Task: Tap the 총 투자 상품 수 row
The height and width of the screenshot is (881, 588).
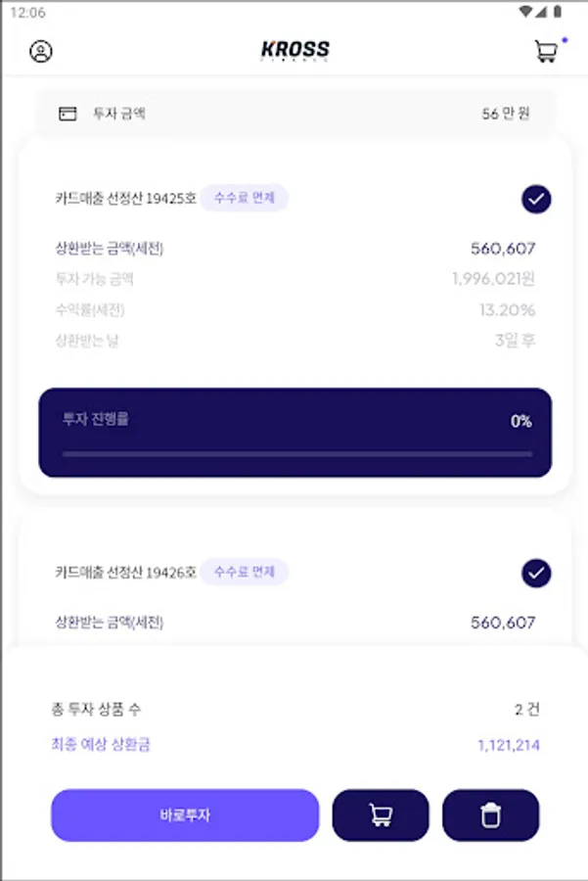Action: [294, 709]
